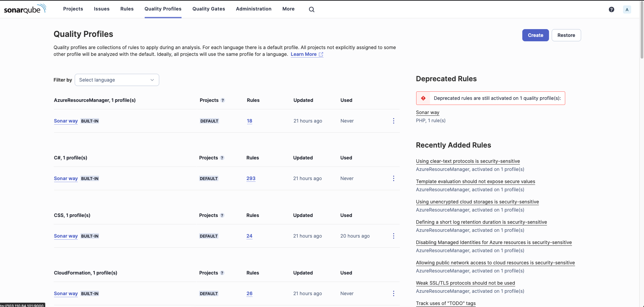The image size is (644, 307).
Task: Switch to the Issues page
Action: [x=101, y=9]
